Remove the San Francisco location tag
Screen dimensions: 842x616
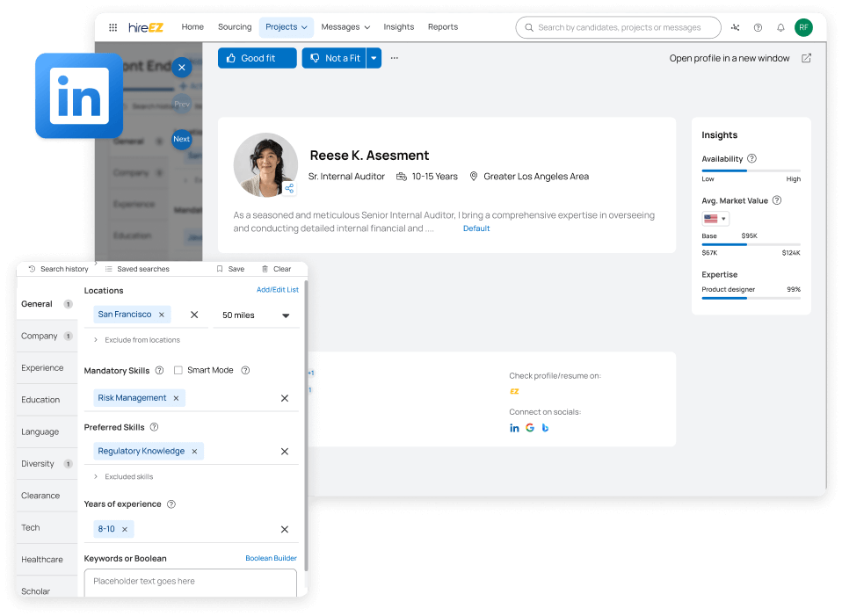pos(161,315)
